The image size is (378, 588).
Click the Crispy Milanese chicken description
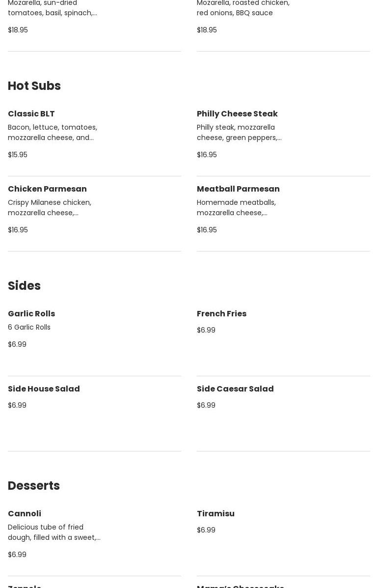(x=50, y=207)
